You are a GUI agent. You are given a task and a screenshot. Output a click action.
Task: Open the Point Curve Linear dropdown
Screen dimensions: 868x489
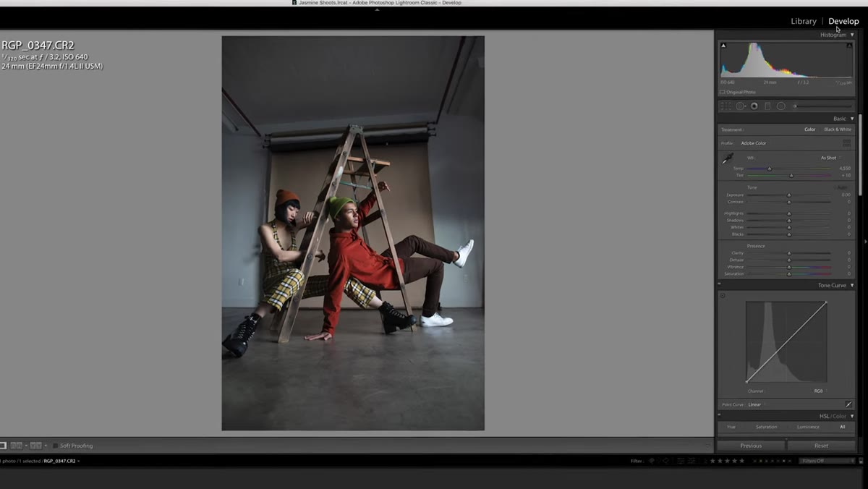756,404
